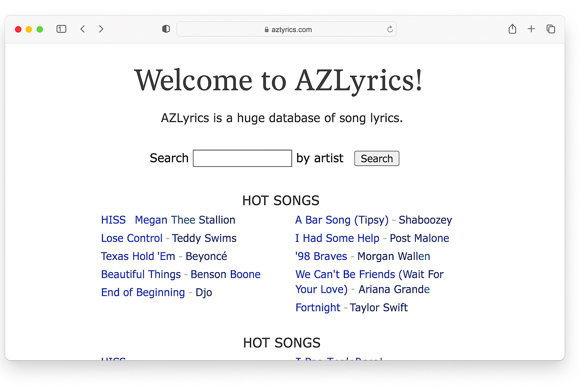
Task: Open a new tab with plus icon
Action: pyautogui.click(x=531, y=29)
